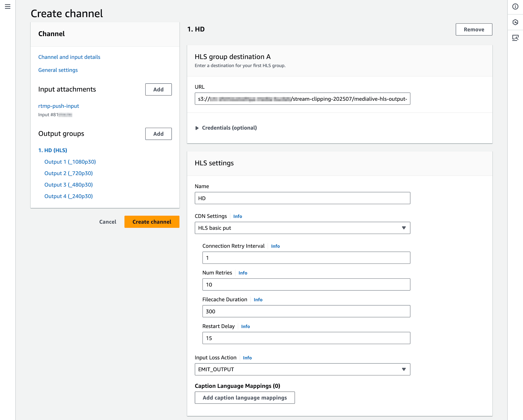The image size is (523, 420).
Task: Add a new input attachment
Action: click(x=158, y=89)
